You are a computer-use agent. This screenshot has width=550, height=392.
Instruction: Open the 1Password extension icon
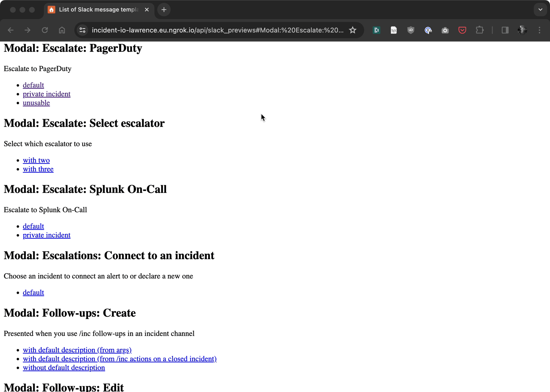[428, 30]
